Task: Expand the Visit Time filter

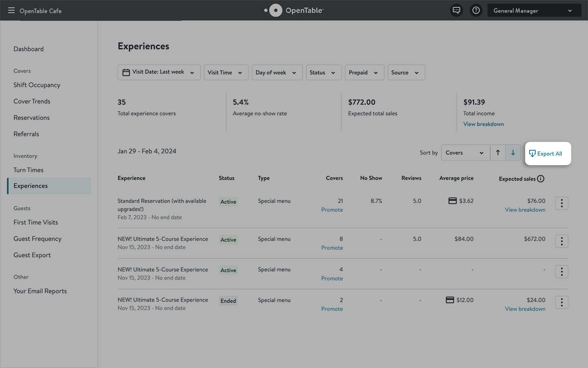Action: 226,72
